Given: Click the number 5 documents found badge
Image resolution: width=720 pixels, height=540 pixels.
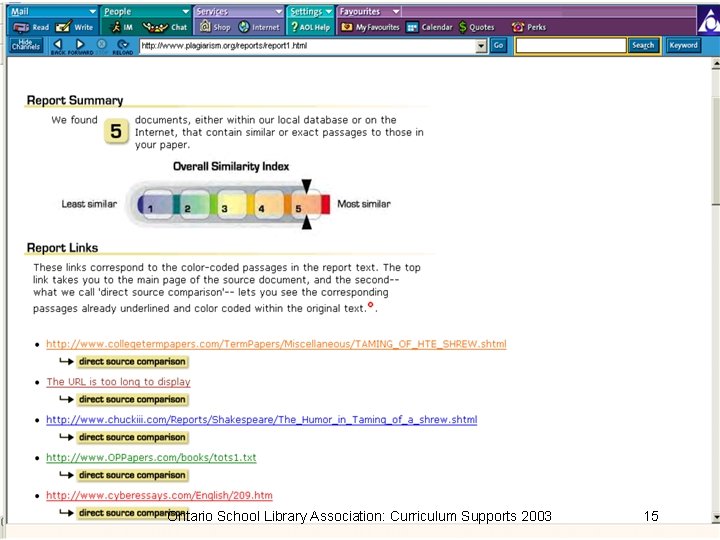Looking at the screenshot, I should 116,132.
